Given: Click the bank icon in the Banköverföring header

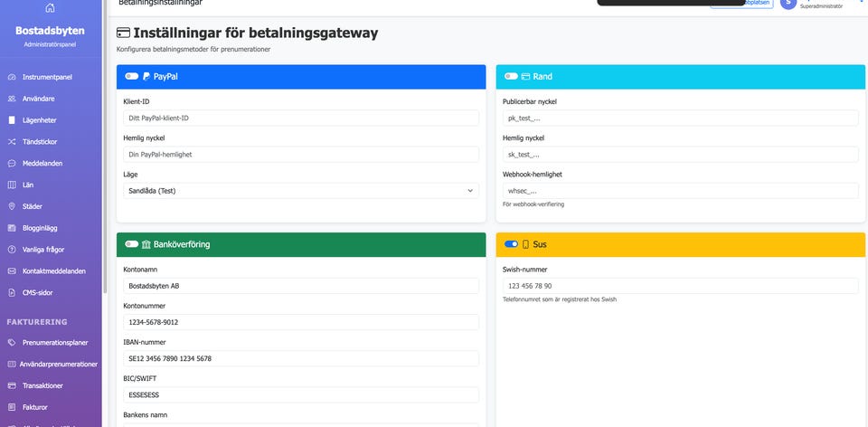Looking at the screenshot, I should [x=146, y=244].
